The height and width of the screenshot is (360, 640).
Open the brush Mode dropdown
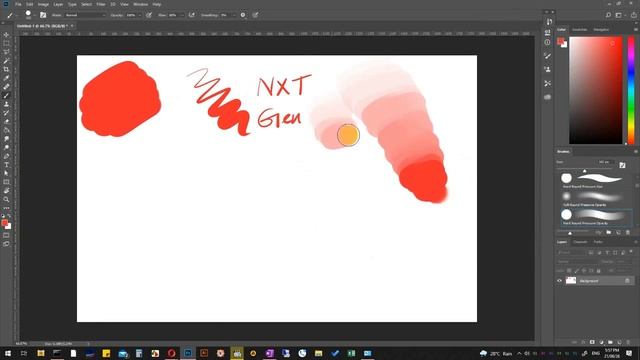click(x=85, y=15)
